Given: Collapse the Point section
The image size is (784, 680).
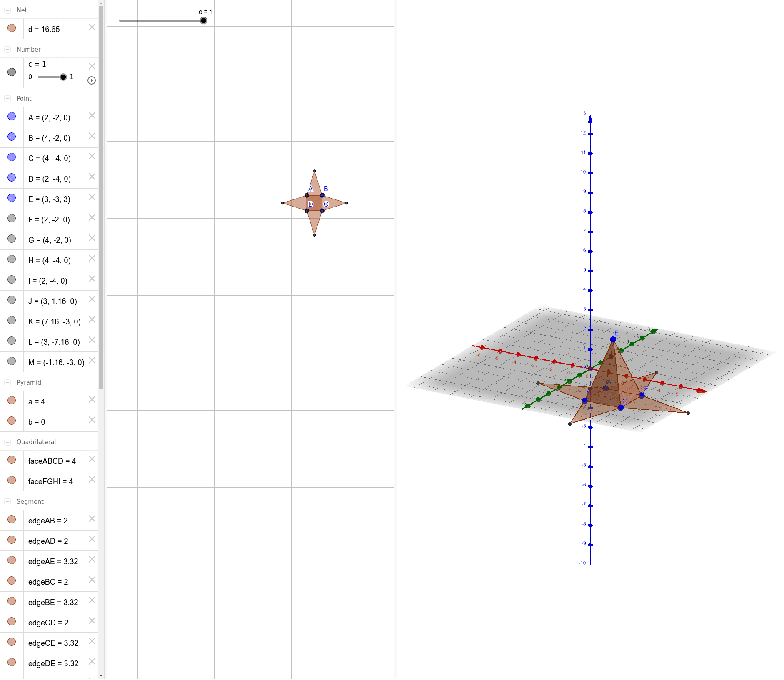Looking at the screenshot, I should [7, 98].
